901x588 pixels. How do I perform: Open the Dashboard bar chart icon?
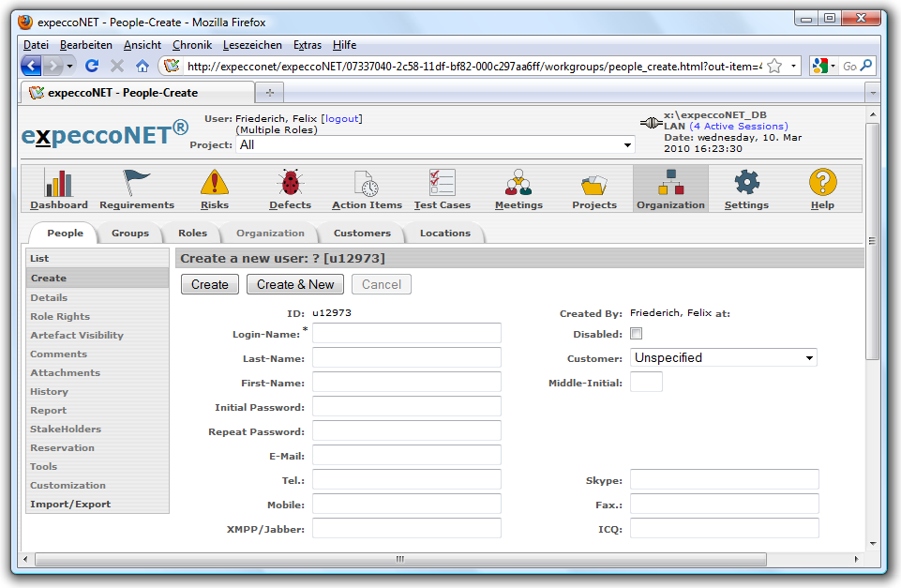tap(58, 183)
